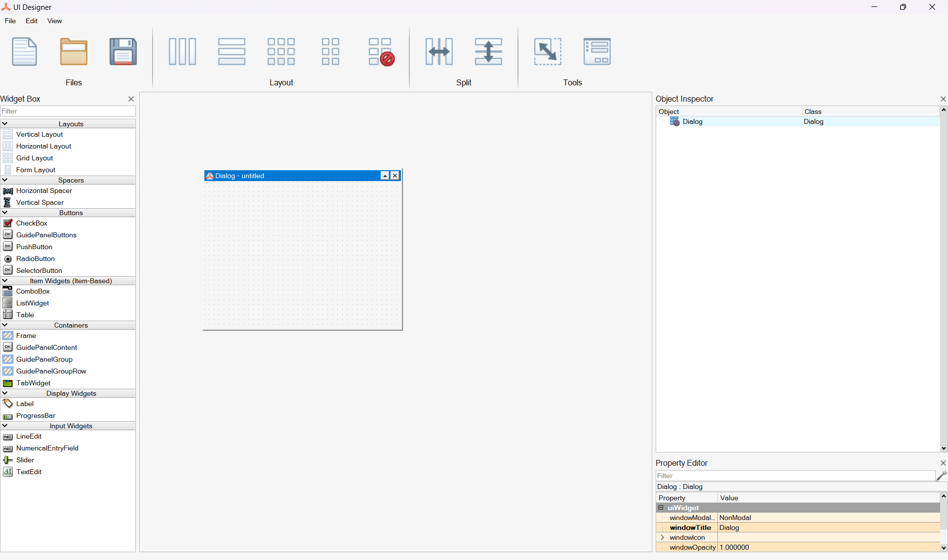Click the horizontal split icon
The image size is (948, 560).
439,51
